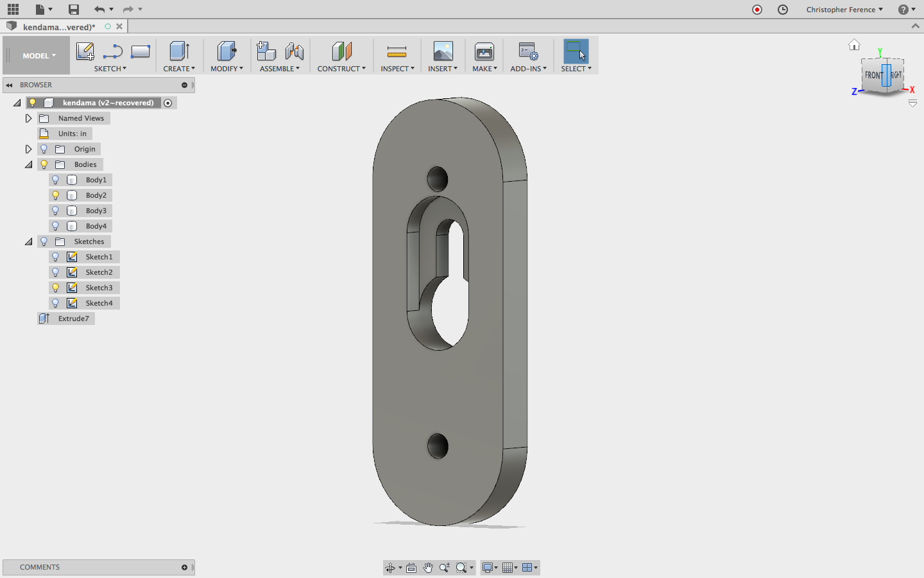924x578 pixels.
Task: Click the Job Status clock icon
Action: 783,10
